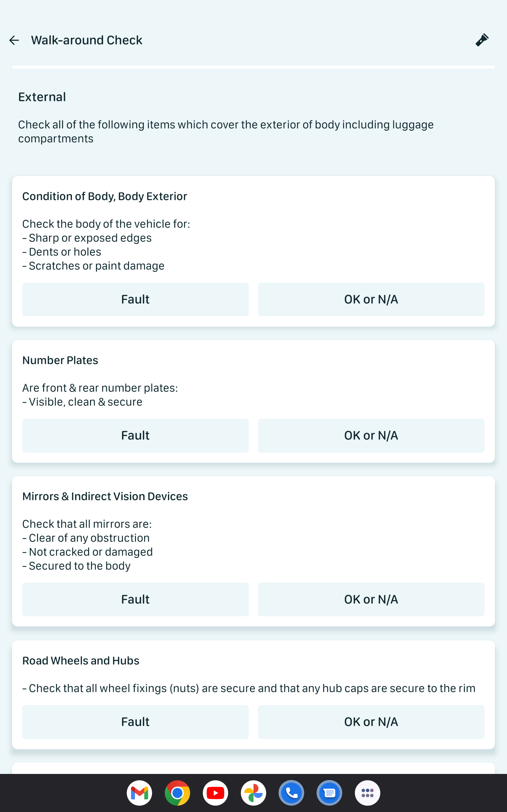The height and width of the screenshot is (812, 507).
Task: Mark Road Wheels and Hubs as Fault
Action: (136, 722)
